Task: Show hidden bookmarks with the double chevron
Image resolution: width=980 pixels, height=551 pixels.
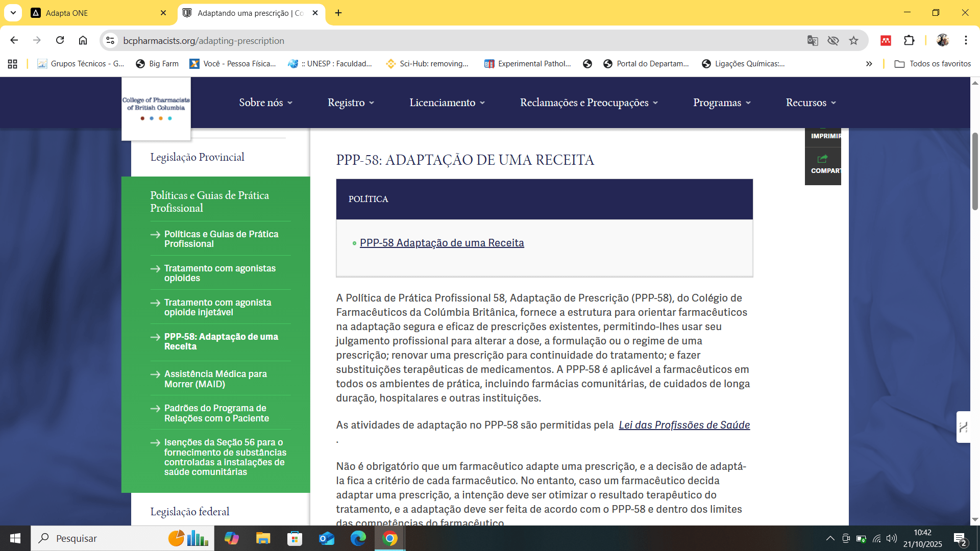Action: pos(869,64)
